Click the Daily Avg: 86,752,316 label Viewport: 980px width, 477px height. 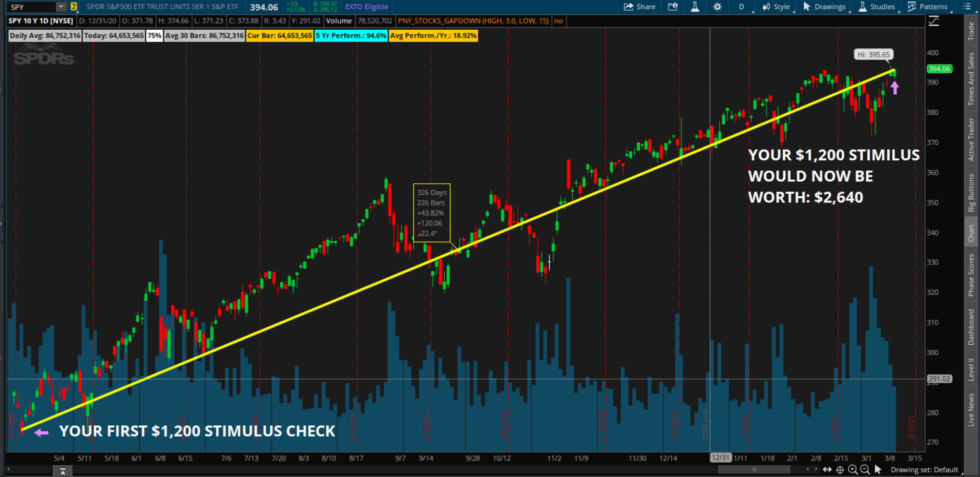pos(45,35)
